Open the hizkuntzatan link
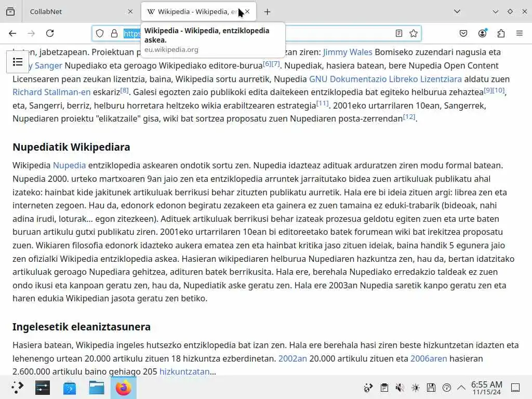This screenshot has width=532, height=399. [184, 371]
